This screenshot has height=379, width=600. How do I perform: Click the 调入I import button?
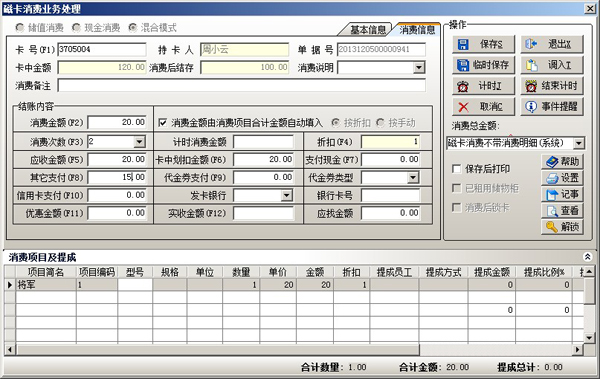(x=552, y=65)
